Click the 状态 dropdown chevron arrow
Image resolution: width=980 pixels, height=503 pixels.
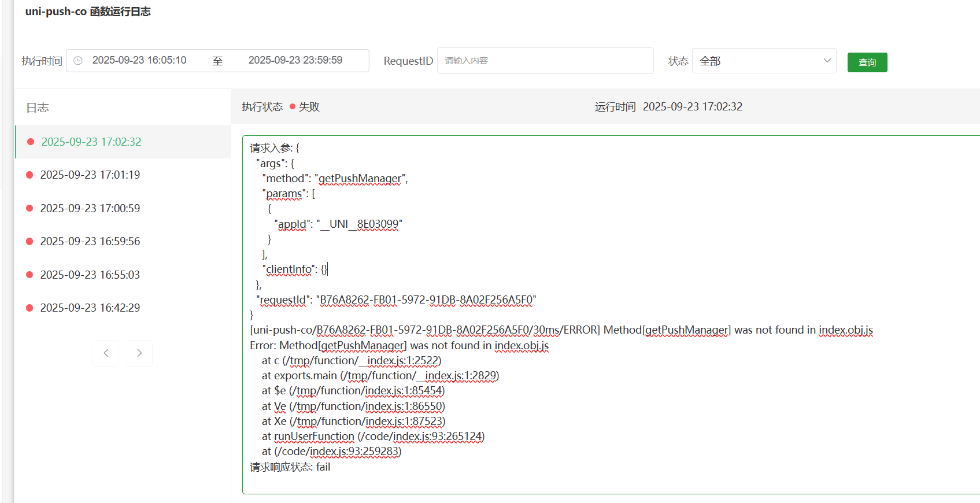(827, 61)
